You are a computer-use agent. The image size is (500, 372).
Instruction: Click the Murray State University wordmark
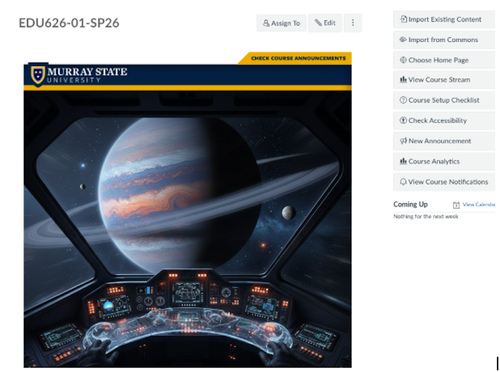pyautogui.click(x=87, y=75)
